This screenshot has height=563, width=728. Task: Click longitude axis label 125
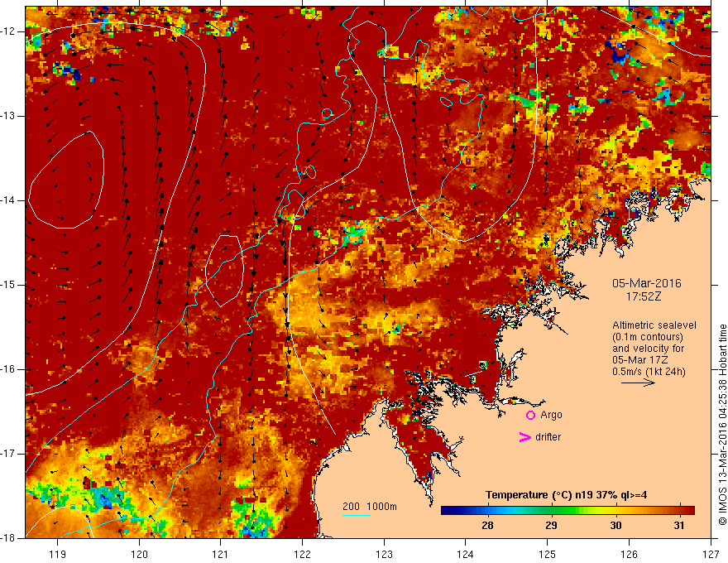tap(548, 554)
